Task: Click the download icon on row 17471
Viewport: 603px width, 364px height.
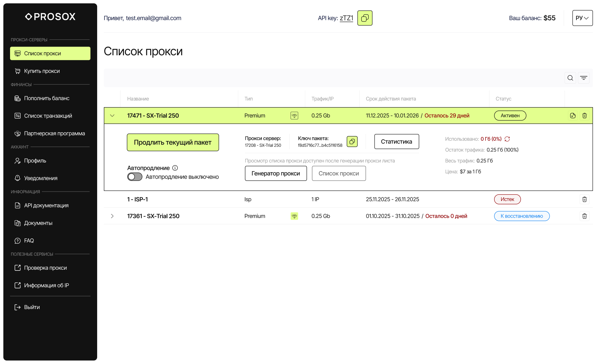Action: [573, 116]
